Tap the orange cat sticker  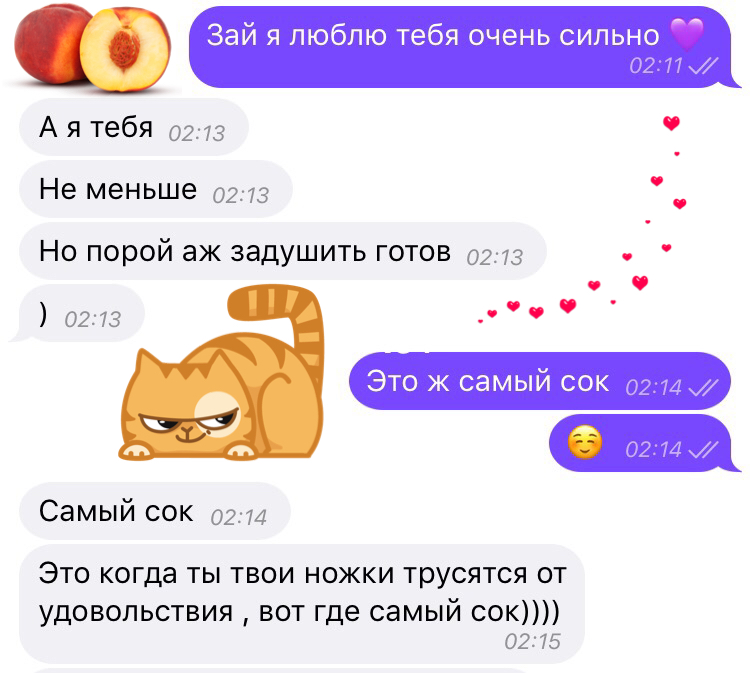[x=223, y=373]
